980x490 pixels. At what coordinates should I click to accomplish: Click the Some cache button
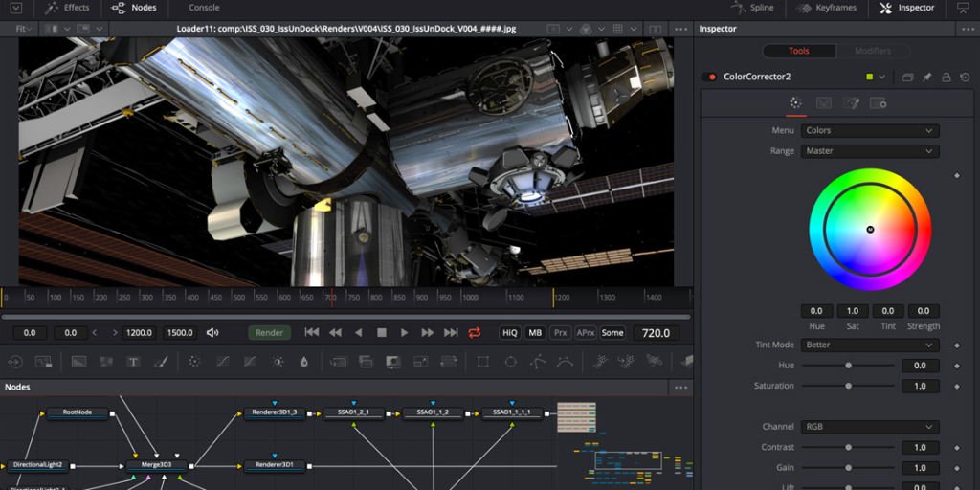click(x=612, y=332)
